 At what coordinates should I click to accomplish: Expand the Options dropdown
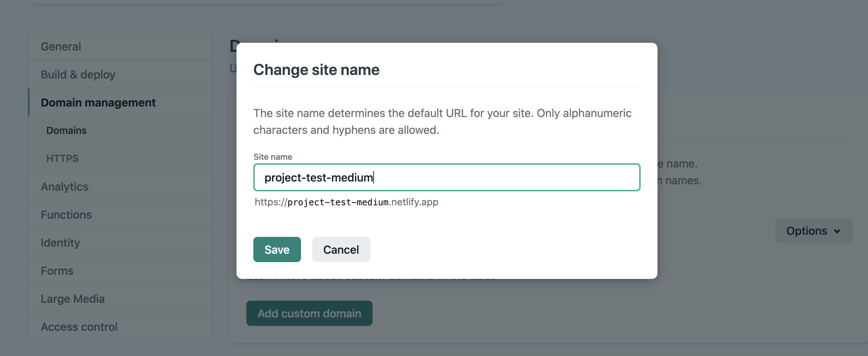[x=813, y=231]
